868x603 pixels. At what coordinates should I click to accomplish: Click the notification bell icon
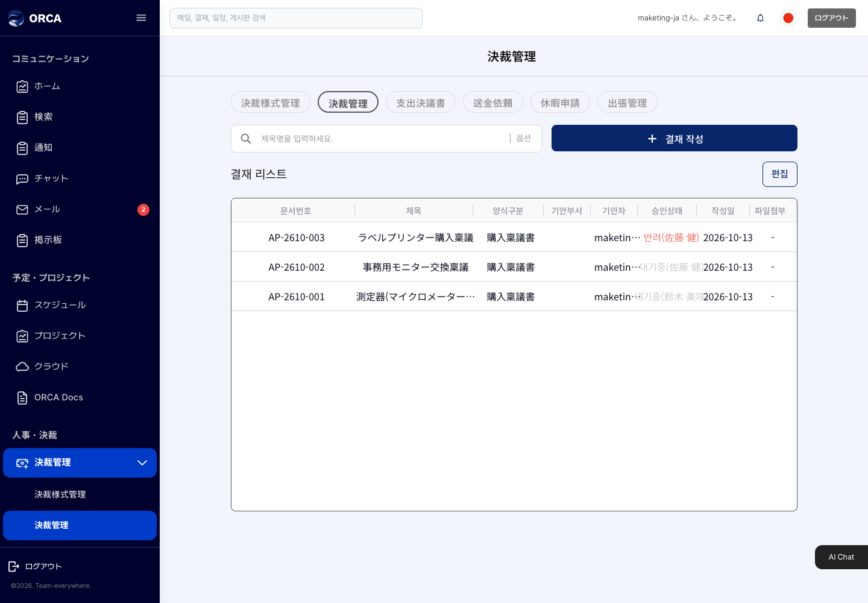tap(760, 18)
